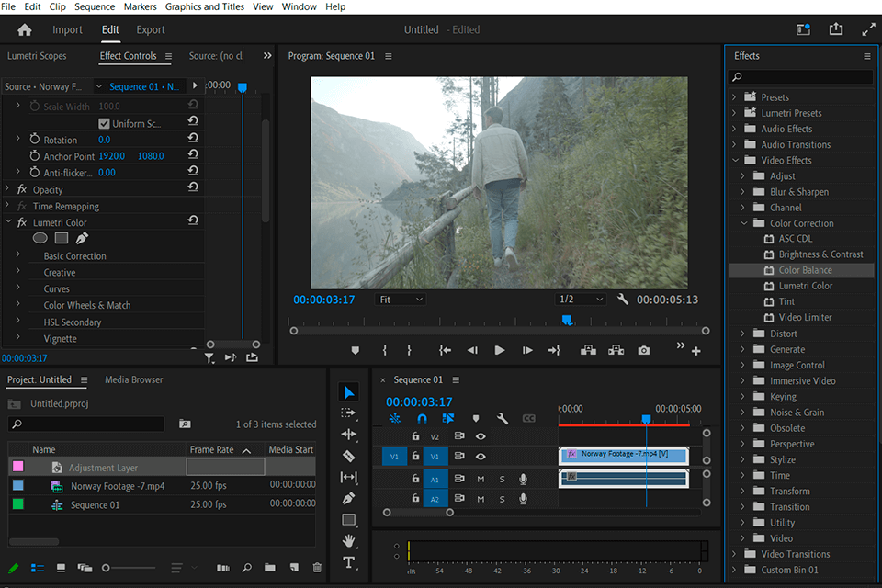The image size is (882, 588).
Task: Click the Extract button in Program monitor
Action: (x=616, y=351)
